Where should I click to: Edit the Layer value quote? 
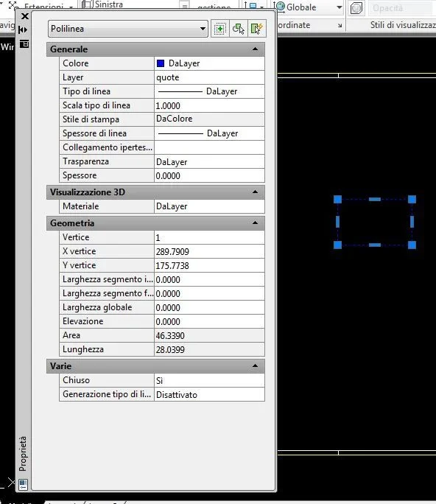click(x=209, y=77)
